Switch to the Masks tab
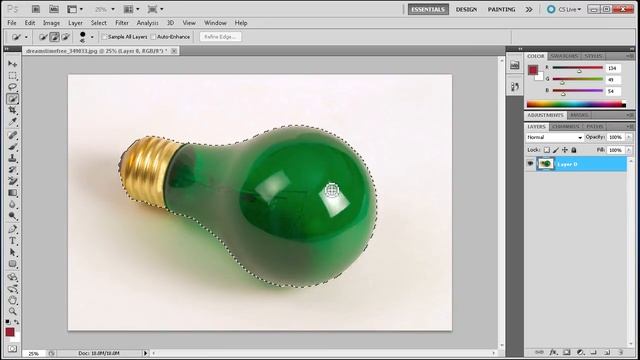This screenshot has width=640, height=360. coord(579,115)
